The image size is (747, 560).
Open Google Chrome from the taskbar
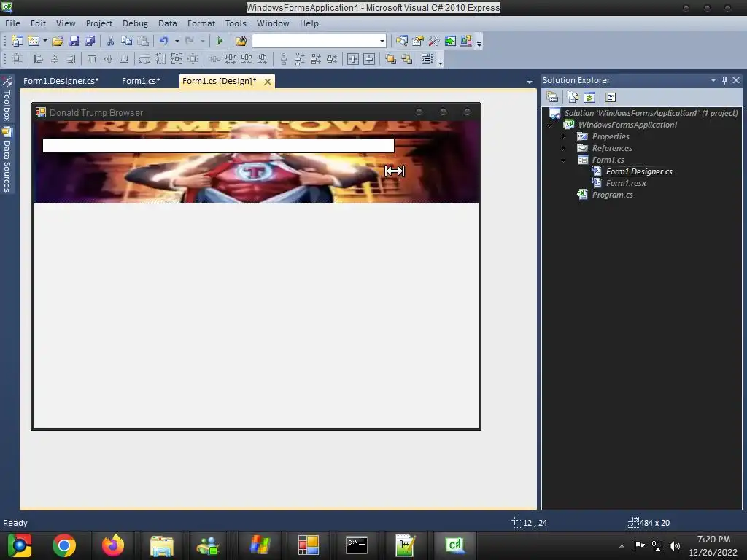[64, 545]
